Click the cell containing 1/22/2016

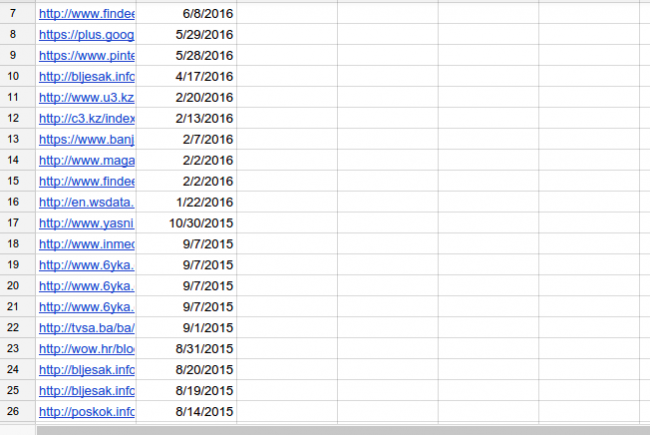pos(186,202)
